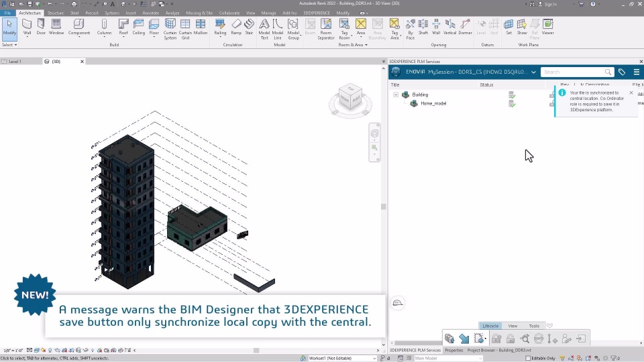The height and width of the screenshot is (362, 644).
Task: Dismiss the synchronization info message
Action: [631, 93]
